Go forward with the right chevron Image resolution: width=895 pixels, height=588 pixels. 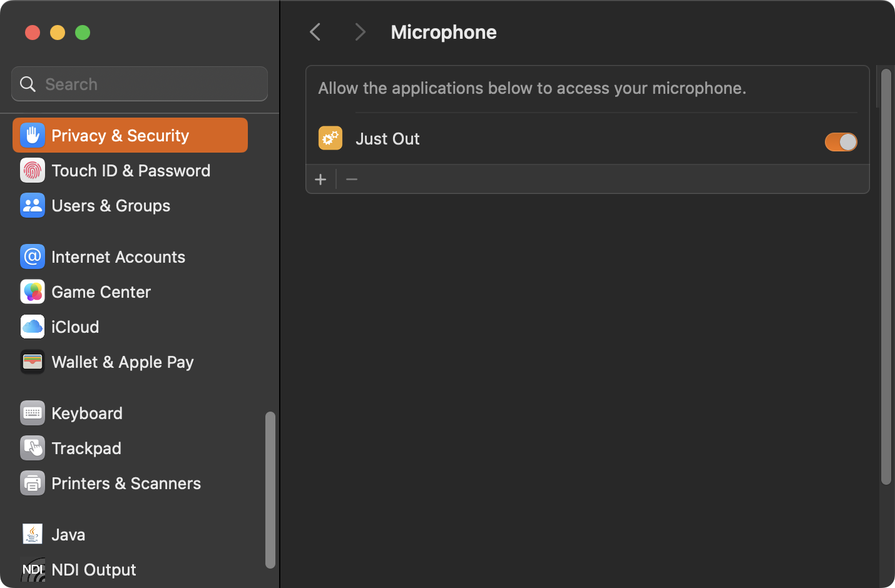[360, 32]
